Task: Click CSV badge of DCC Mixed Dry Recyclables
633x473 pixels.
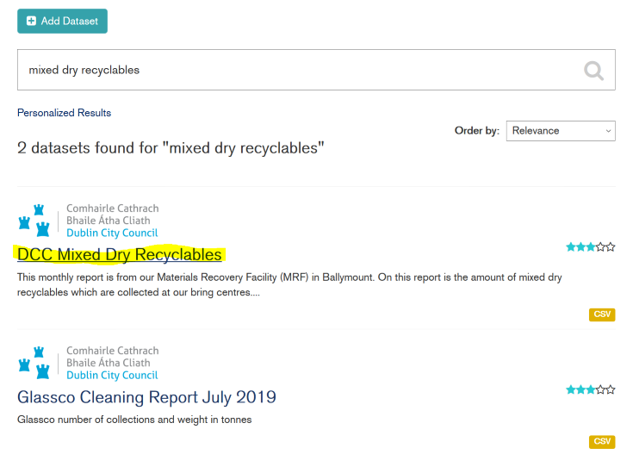Action: [602, 314]
